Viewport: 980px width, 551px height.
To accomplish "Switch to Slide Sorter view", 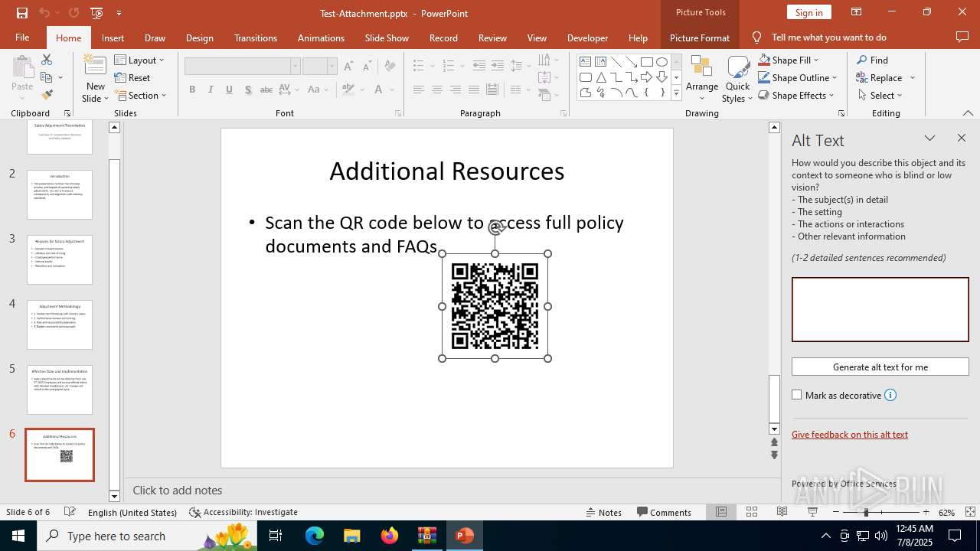I will coord(752,512).
